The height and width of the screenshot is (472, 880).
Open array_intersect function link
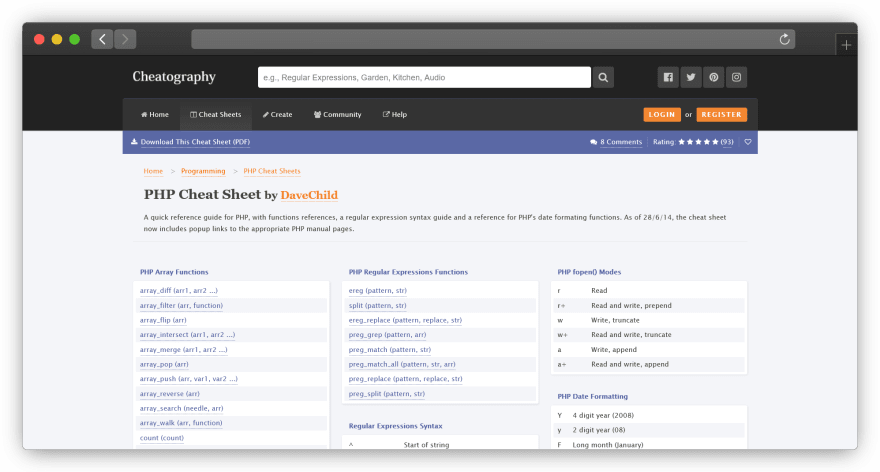(187, 334)
